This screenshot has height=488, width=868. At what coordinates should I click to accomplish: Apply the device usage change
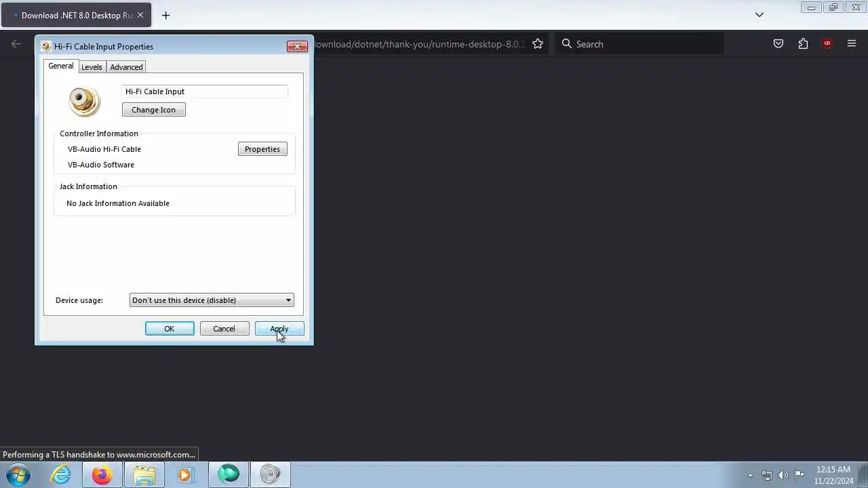279,329
